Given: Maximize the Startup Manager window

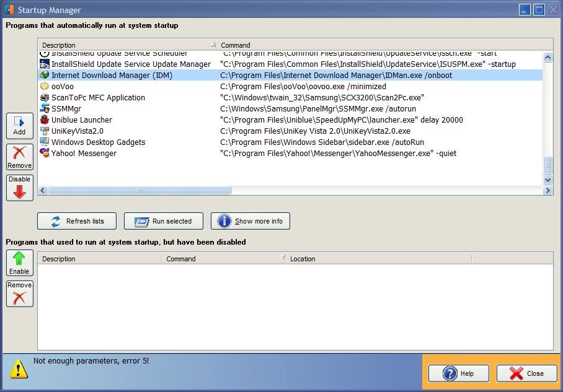Looking at the screenshot, I should pos(539,10).
